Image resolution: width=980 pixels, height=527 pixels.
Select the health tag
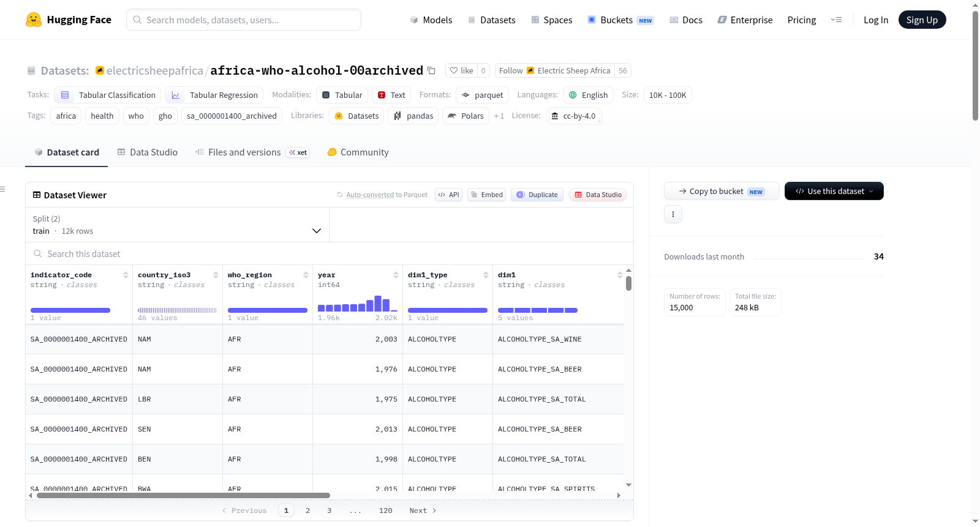pyautogui.click(x=102, y=116)
